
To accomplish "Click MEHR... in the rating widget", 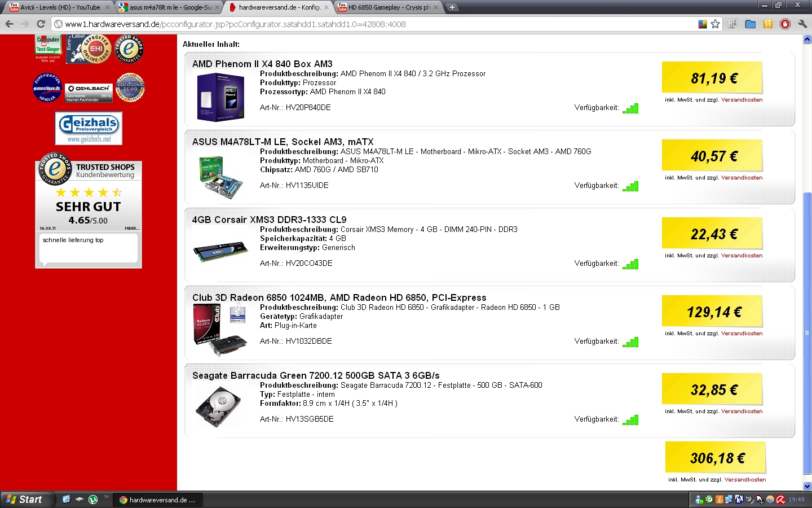I will pos(132,228).
